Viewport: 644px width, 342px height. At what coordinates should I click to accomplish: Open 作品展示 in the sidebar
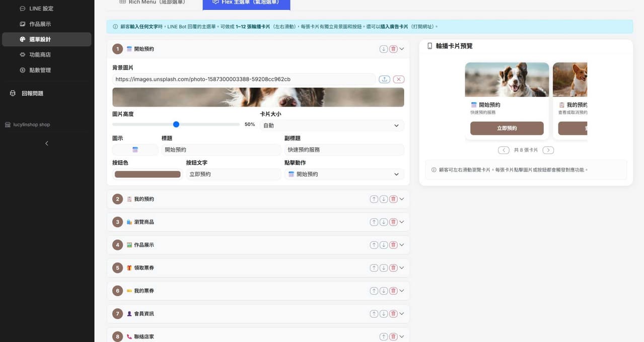(x=47, y=24)
